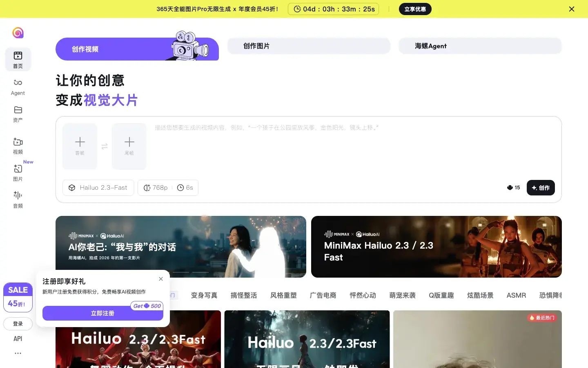This screenshot has height=368, width=588.
Task: Click the 立即注册 register button
Action: (102, 313)
